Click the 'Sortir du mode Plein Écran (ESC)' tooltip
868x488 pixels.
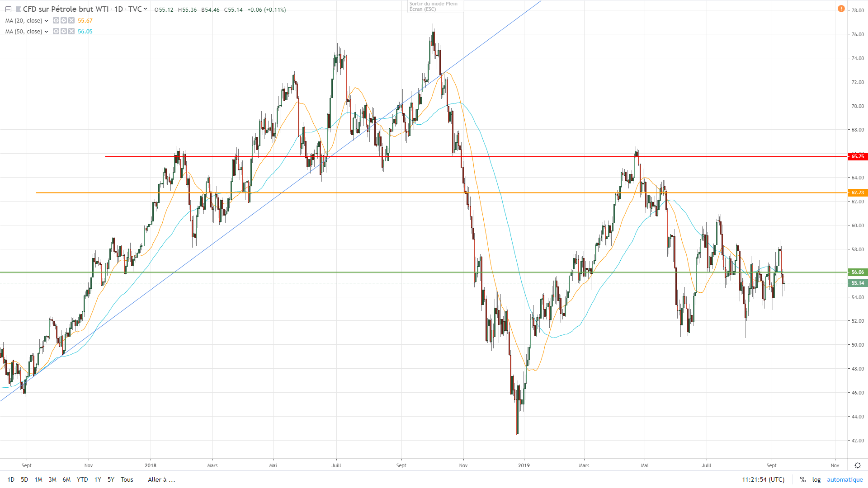[435, 6]
